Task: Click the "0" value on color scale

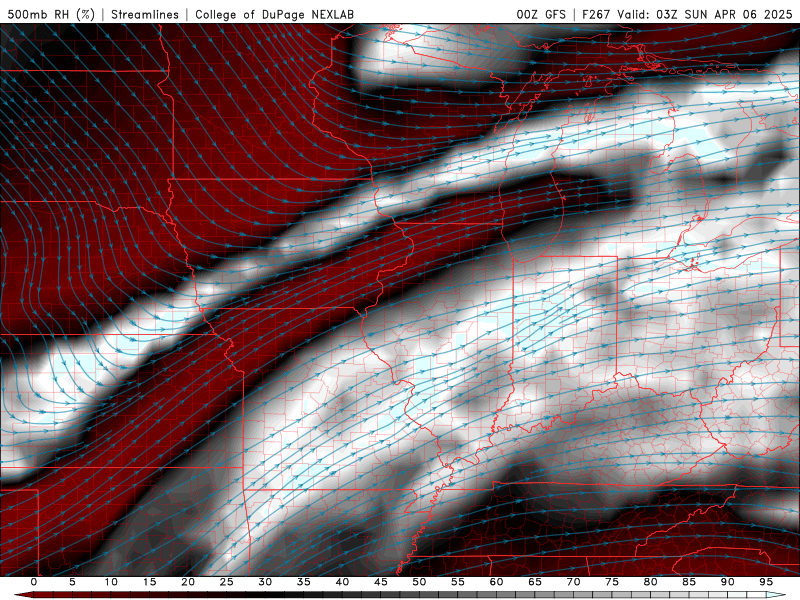Action: 34,582
